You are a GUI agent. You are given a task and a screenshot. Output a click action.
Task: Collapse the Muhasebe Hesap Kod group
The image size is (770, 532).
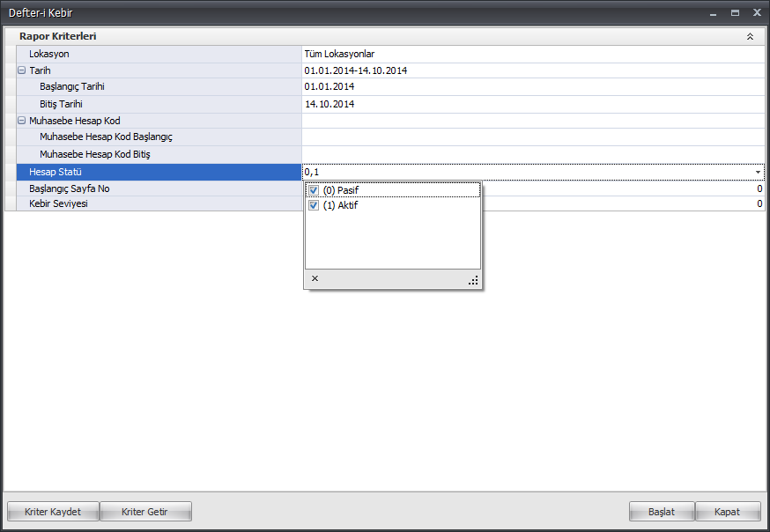point(21,121)
